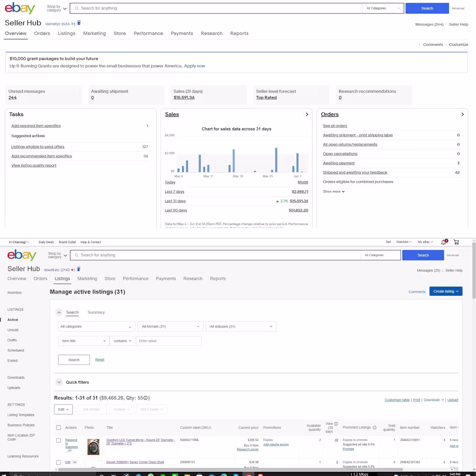Collapse the Quick filters section

[59, 382]
